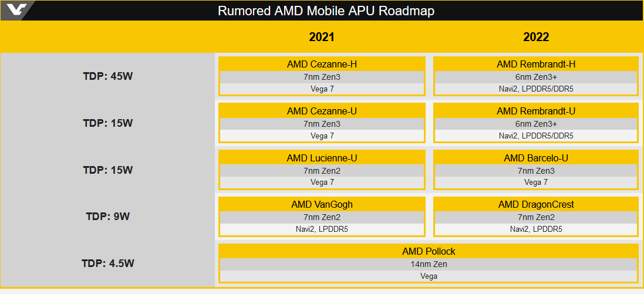Select the 'TDP: 15W' label beside Lucienne-U
The height and width of the screenshot is (294, 644).
pos(108,170)
